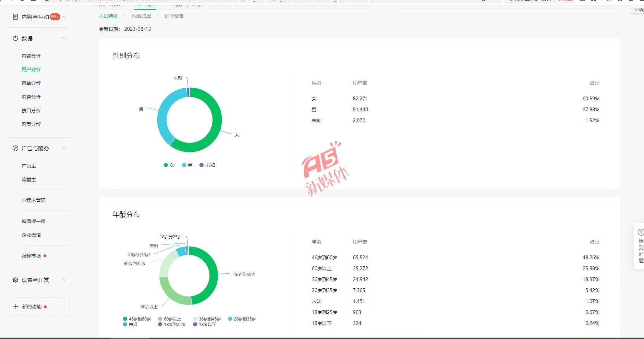Toggle the 男 legend item in gender chart
Viewport: 644px width, 339px height.
pyautogui.click(x=187, y=165)
